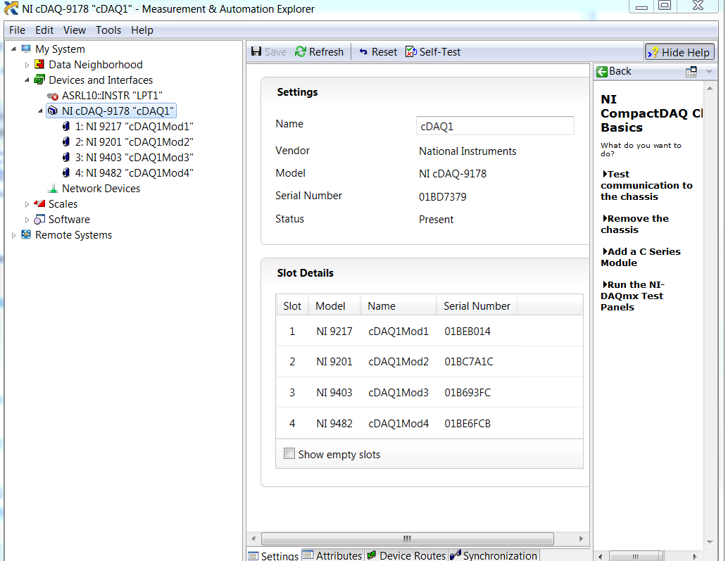Open Test communication to the chassis link

(647, 185)
